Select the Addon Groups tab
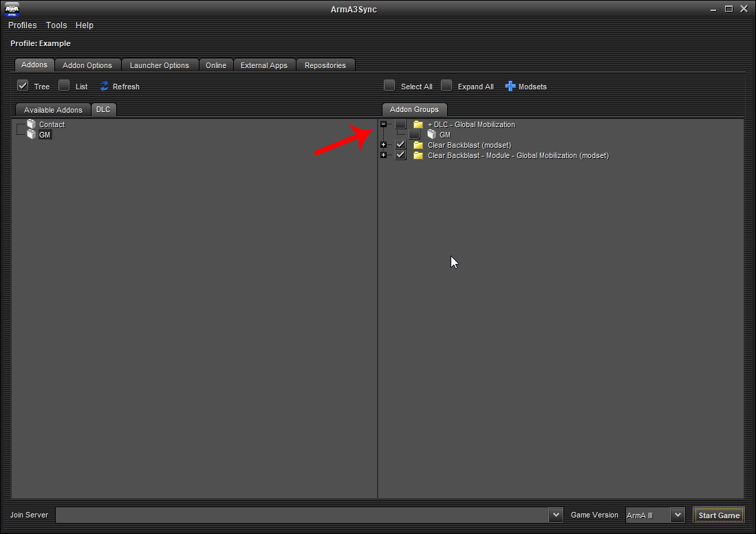The image size is (756, 534). 414,109
